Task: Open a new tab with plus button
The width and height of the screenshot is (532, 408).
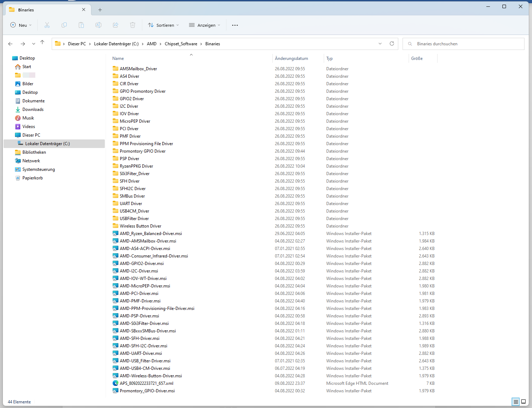Action: click(x=100, y=10)
